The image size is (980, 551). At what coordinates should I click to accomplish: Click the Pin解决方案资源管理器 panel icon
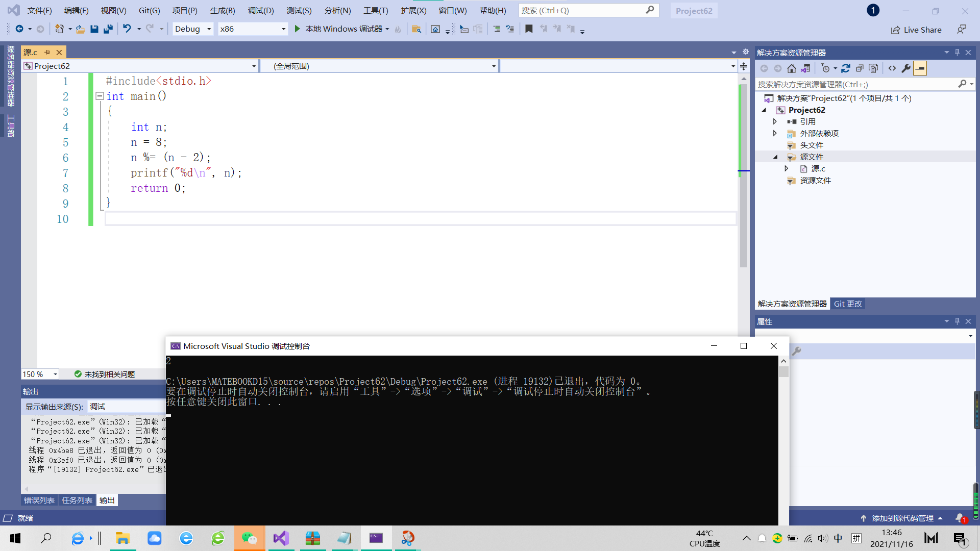(x=957, y=53)
